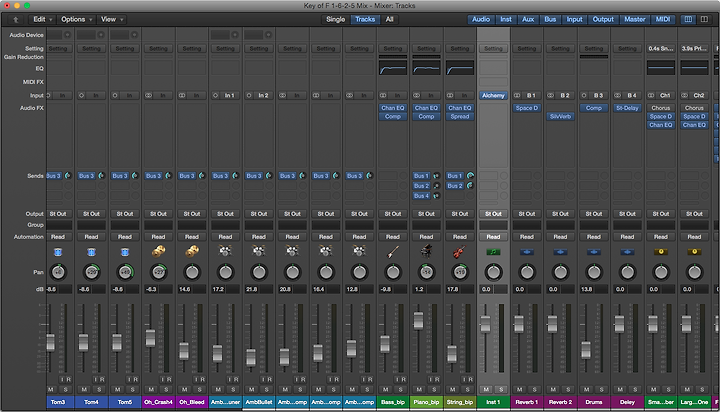Toggle the MIDI filter tab

point(663,19)
